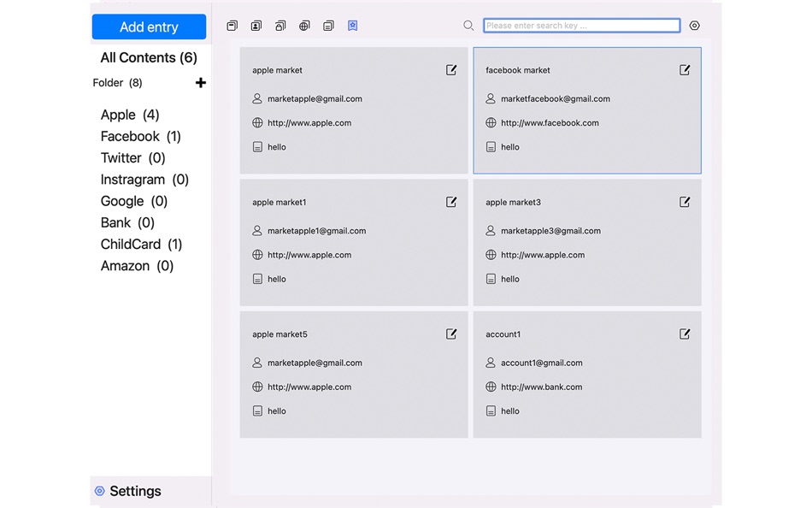Click email in apple market5 card

pyautogui.click(x=315, y=363)
